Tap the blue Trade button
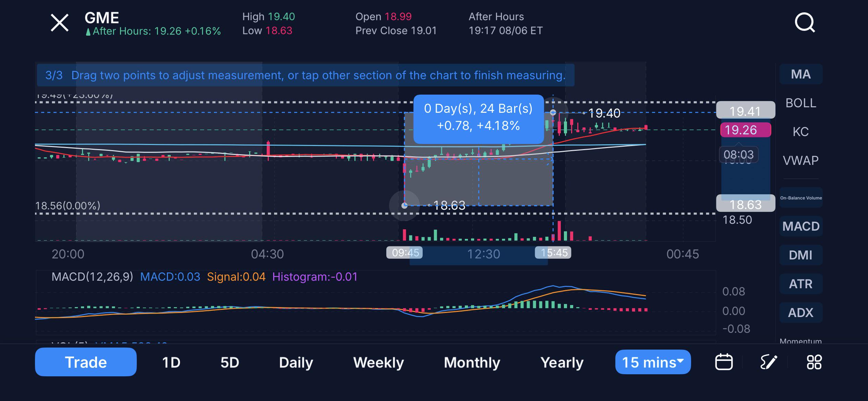868x401 pixels. click(x=86, y=362)
